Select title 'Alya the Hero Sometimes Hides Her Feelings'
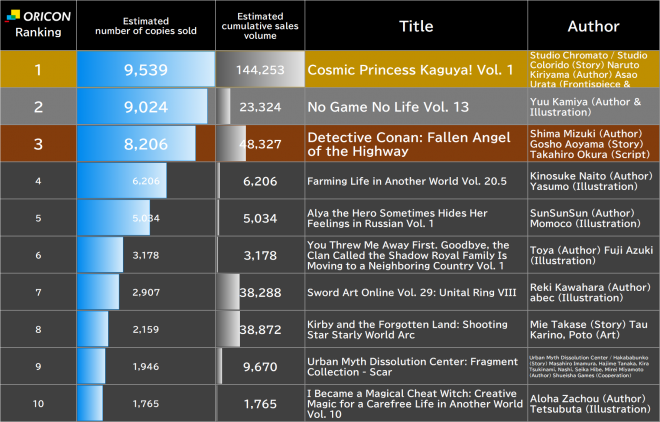 pos(397,218)
